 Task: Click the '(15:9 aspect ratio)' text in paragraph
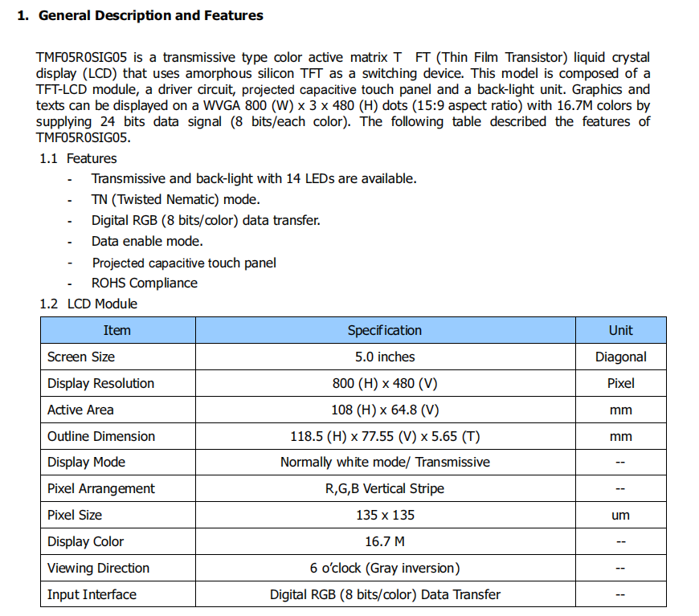tap(467, 106)
